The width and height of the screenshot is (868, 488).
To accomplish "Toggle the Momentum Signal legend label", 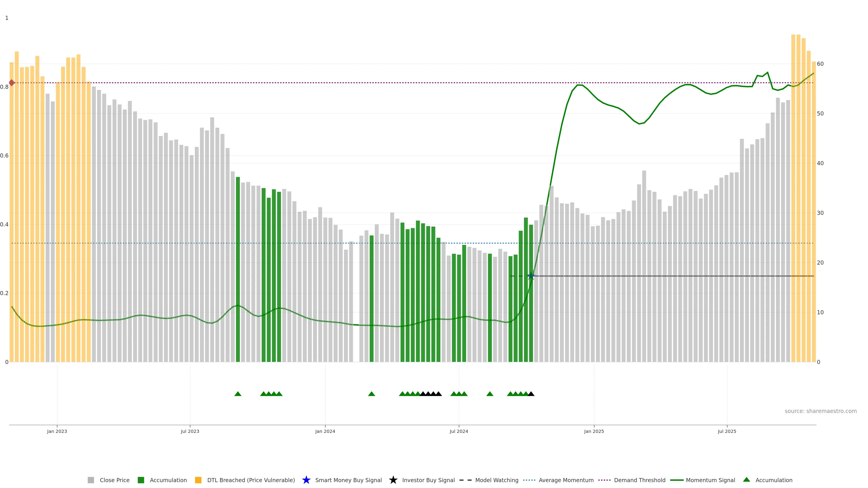I will point(710,480).
